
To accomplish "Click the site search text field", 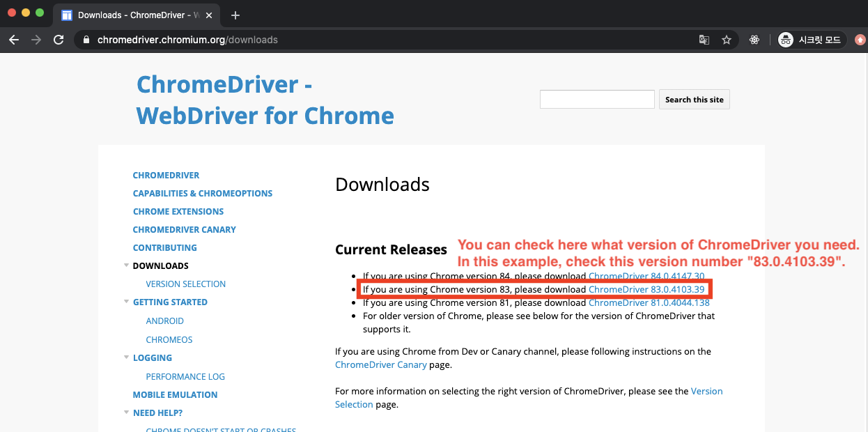I will pyautogui.click(x=597, y=99).
